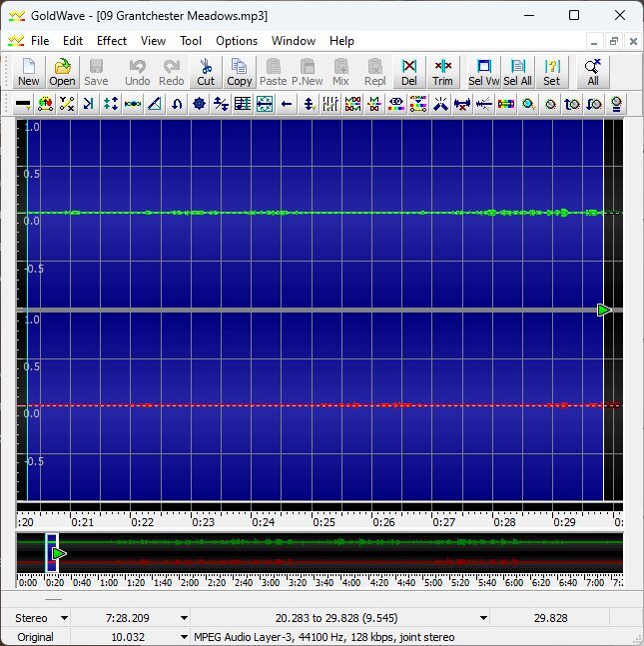The width and height of the screenshot is (644, 646).
Task: Click the highlighted view region in overview
Action: click(x=52, y=553)
